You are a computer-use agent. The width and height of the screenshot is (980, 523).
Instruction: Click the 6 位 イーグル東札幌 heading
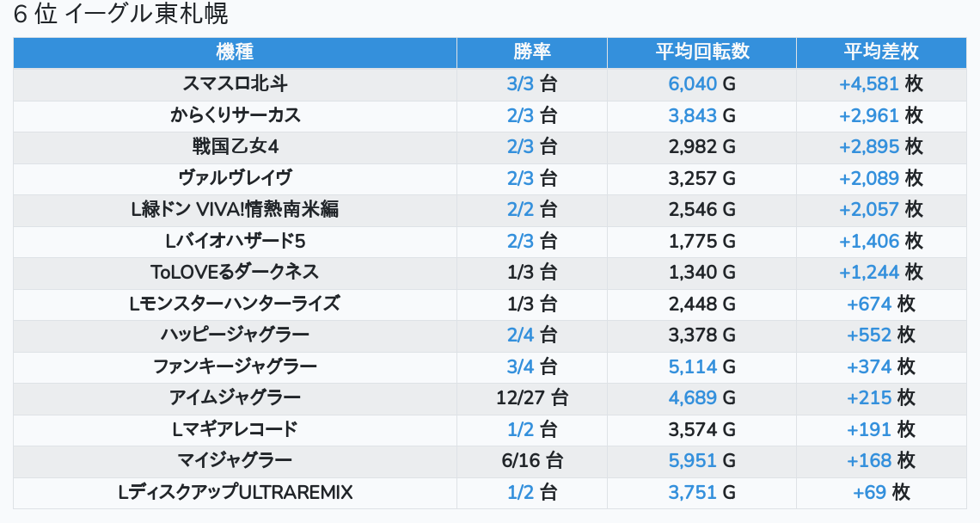pos(121,15)
